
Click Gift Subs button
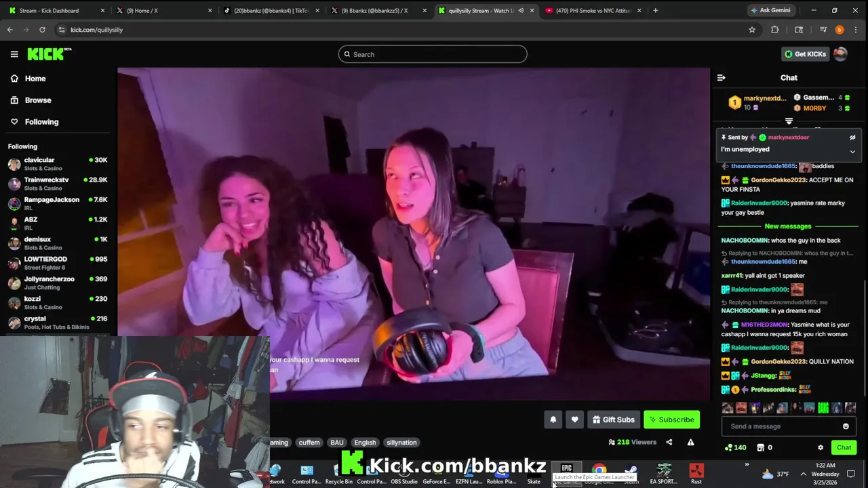pyautogui.click(x=613, y=420)
